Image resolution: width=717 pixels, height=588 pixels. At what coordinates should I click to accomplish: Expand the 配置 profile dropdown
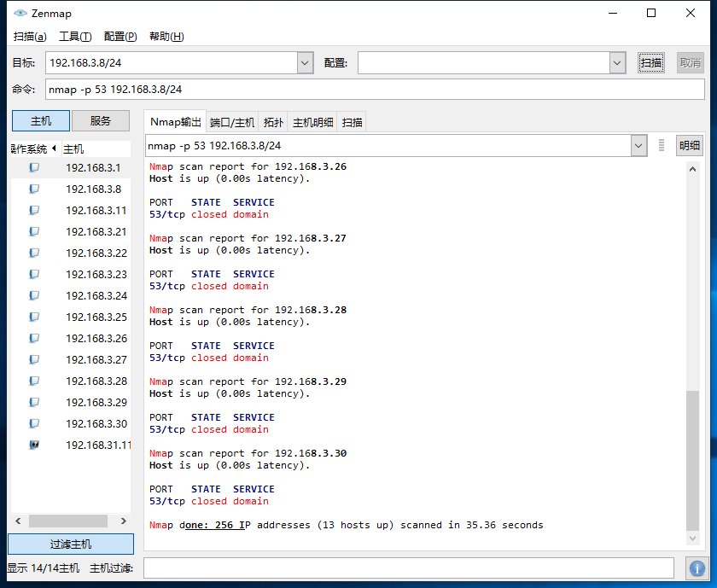click(x=617, y=62)
